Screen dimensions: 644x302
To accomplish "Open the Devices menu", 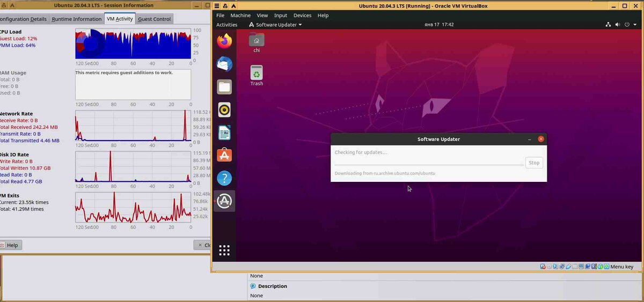I will pyautogui.click(x=302, y=16).
